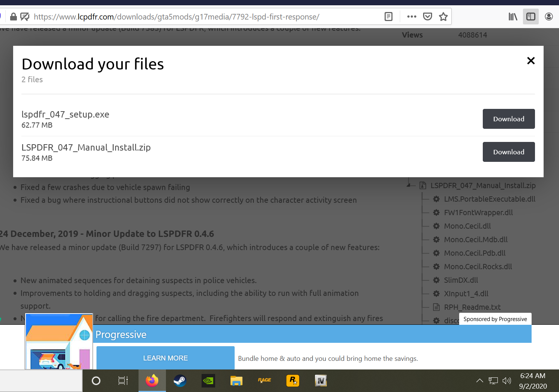This screenshot has width=559, height=392.
Task: Open File Explorer from the taskbar
Action: 237,381
